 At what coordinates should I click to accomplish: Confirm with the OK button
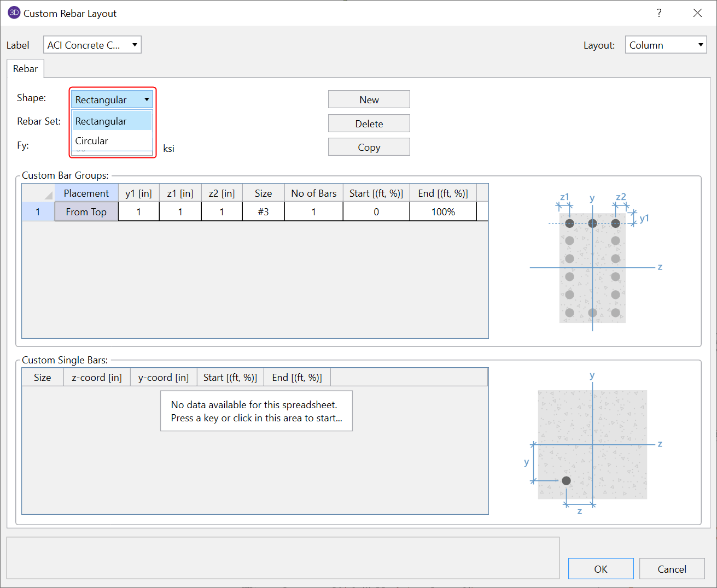[x=601, y=569]
